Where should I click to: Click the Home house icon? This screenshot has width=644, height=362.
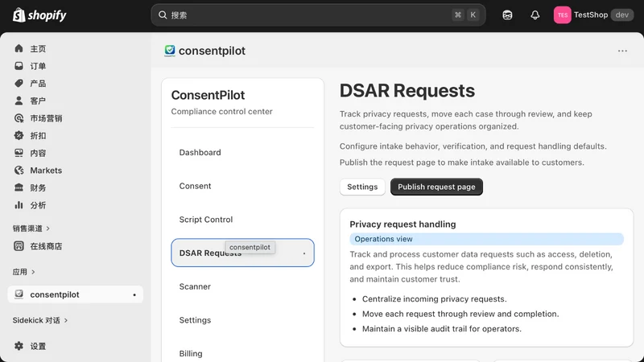[x=19, y=48]
